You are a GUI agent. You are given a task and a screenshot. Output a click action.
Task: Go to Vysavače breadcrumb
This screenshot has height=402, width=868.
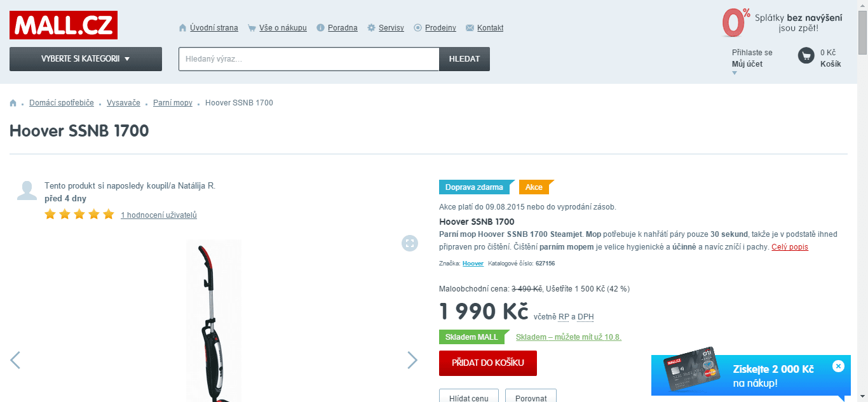click(123, 103)
